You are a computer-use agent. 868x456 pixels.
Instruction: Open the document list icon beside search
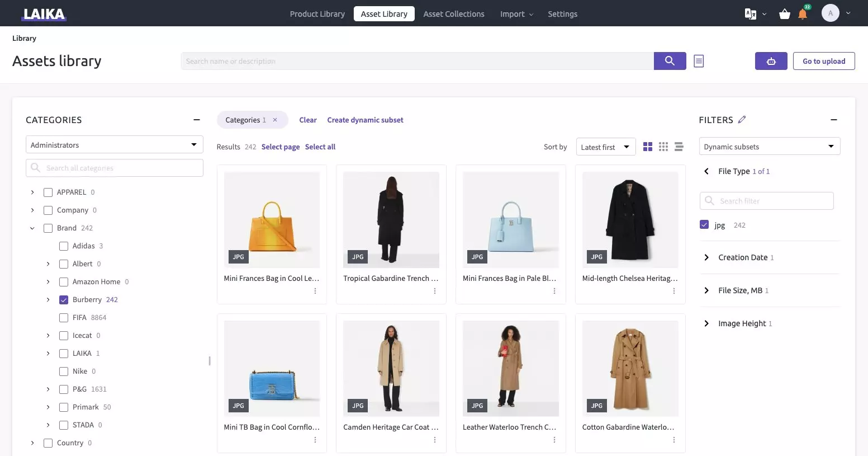coord(699,61)
